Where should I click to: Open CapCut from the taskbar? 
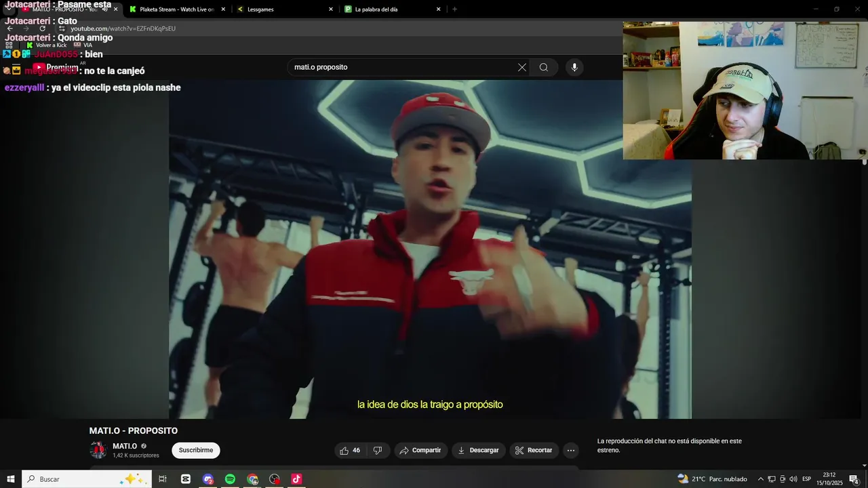[x=186, y=479]
